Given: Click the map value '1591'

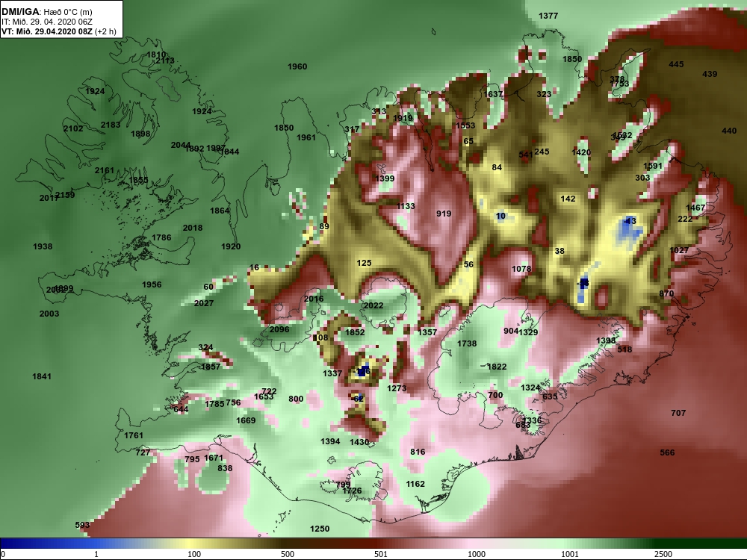Looking at the screenshot, I should [x=653, y=167].
